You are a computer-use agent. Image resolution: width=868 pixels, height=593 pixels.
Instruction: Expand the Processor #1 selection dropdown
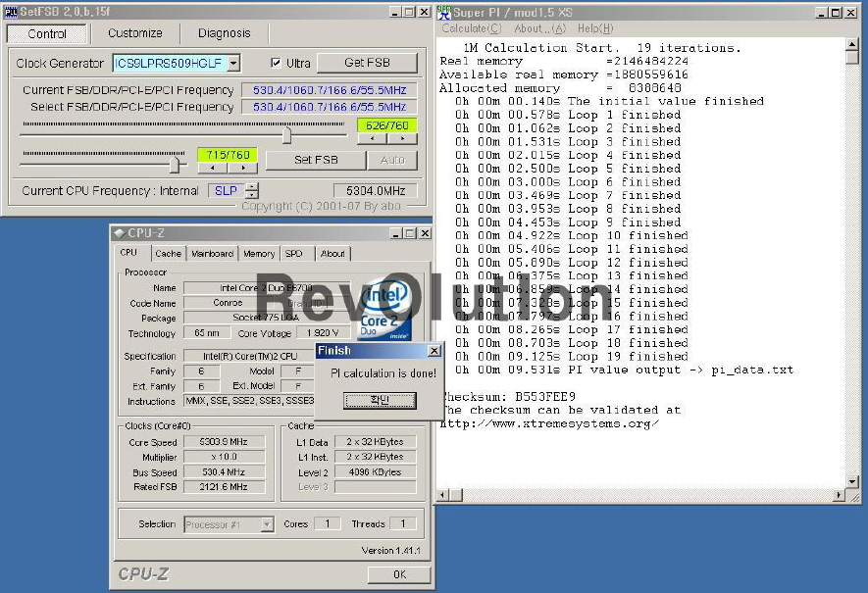[x=267, y=523]
